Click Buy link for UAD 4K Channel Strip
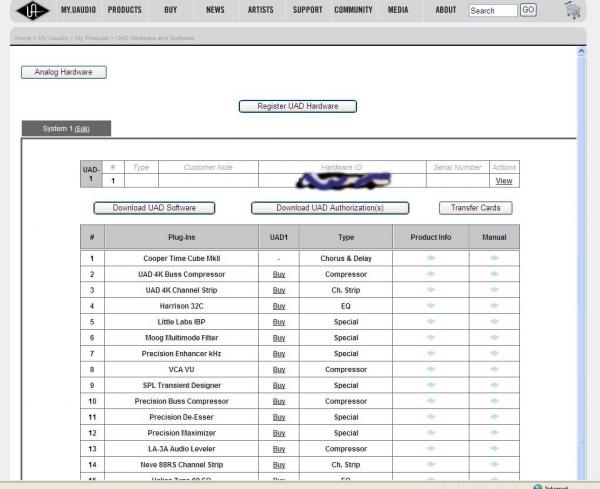The image size is (600, 489). click(279, 290)
